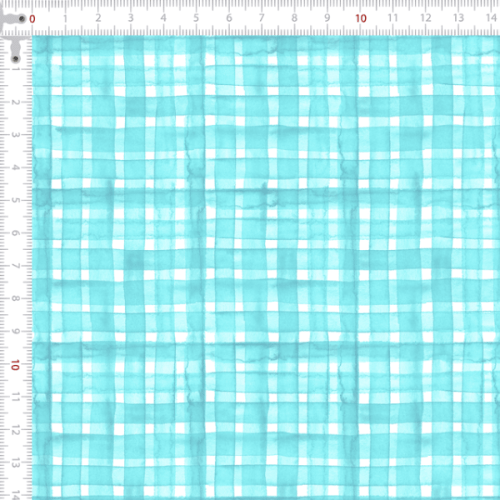Click the 5 mark on the vertical ruler
500x500 pixels.
pos(15,200)
